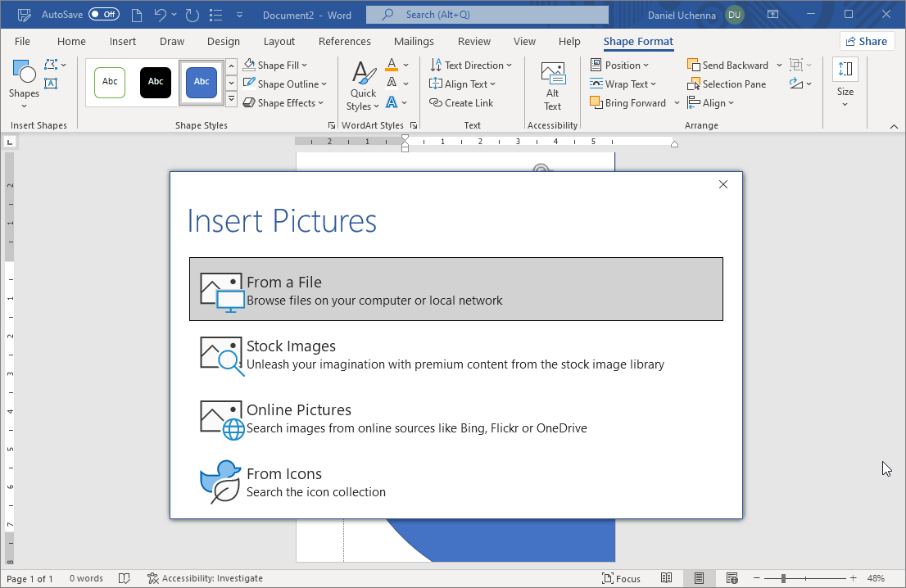The image size is (906, 588).
Task: Click the search box in title bar
Action: tap(487, 15)
